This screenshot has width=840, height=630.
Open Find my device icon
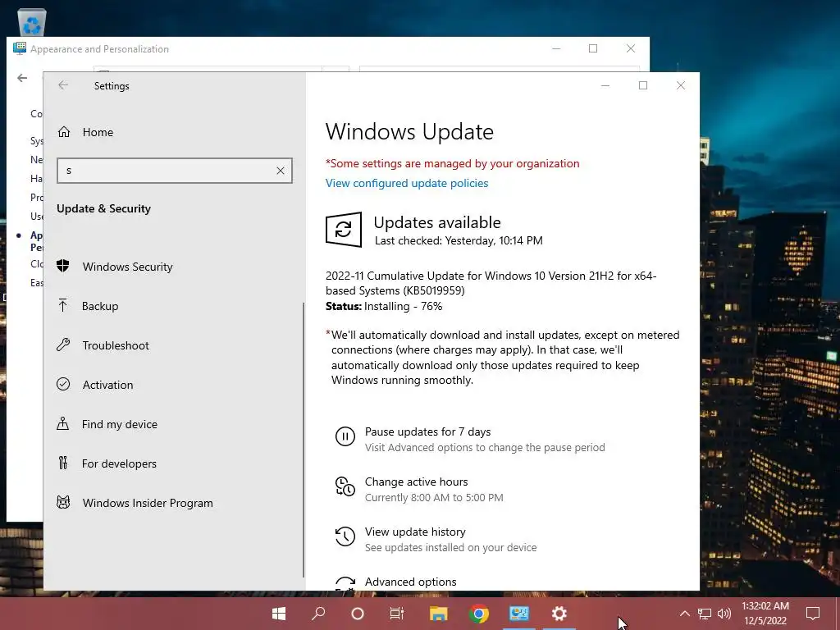click(63, 423)
